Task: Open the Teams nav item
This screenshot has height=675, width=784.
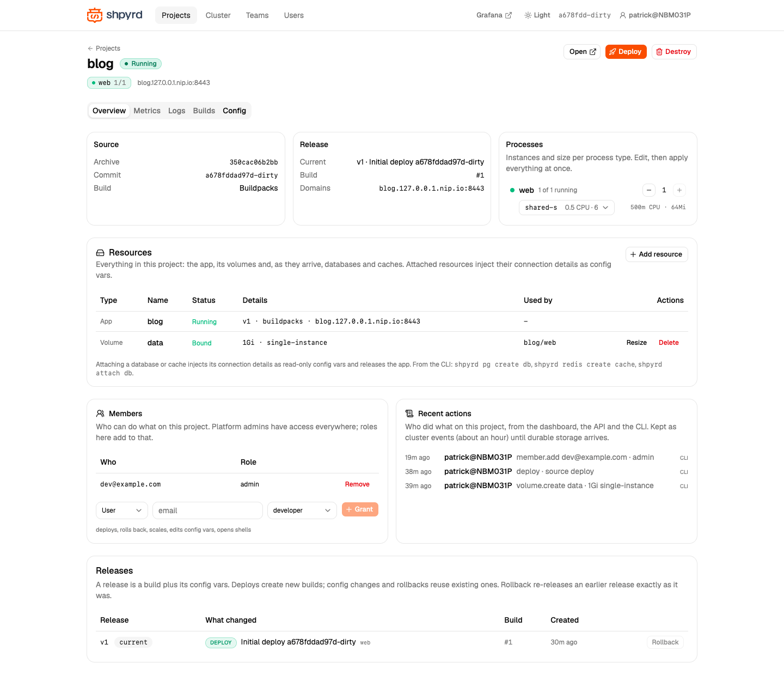Action: pyautogui.click(x=257, y=15)
